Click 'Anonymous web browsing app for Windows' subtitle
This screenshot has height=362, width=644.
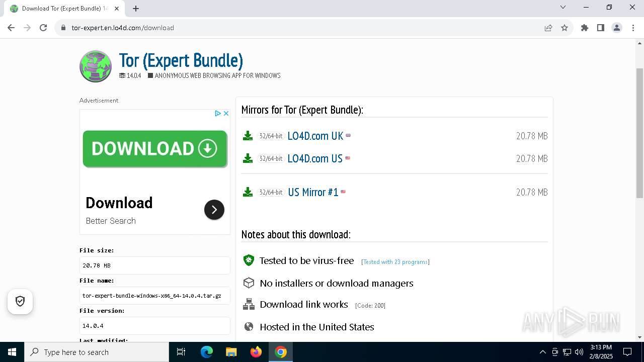218,75
